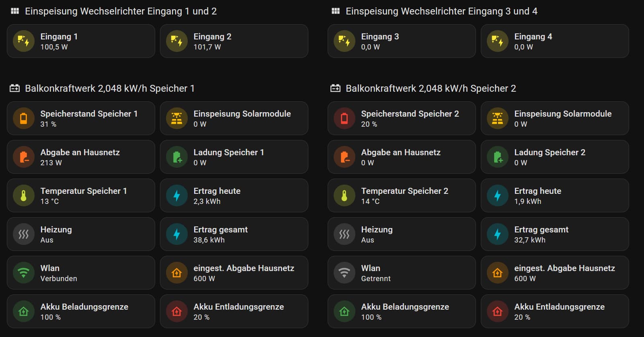Toggle the Heizung tile of Speicher 1

tap(81, 234)
